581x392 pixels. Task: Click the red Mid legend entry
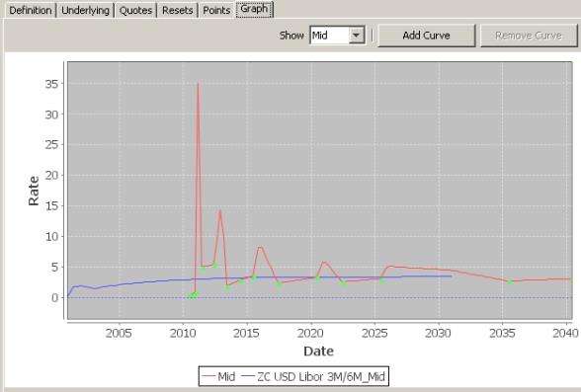point(218,377)
